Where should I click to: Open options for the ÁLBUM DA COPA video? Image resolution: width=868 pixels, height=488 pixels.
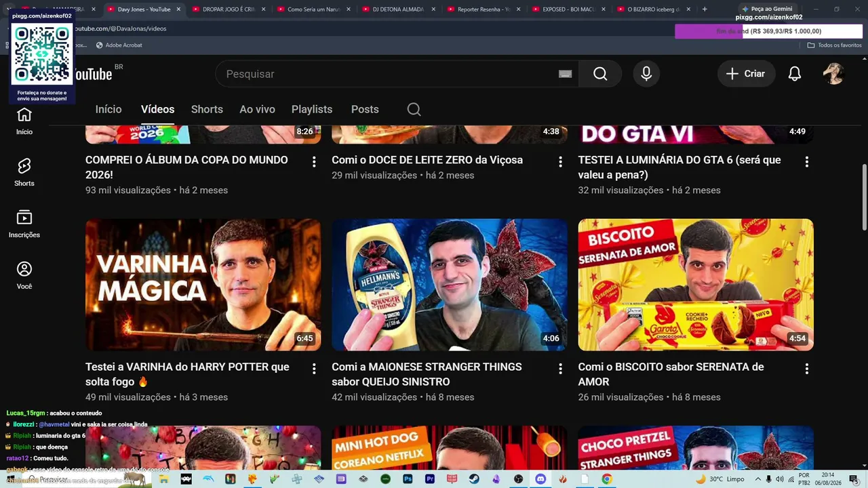tap(314, 161)
